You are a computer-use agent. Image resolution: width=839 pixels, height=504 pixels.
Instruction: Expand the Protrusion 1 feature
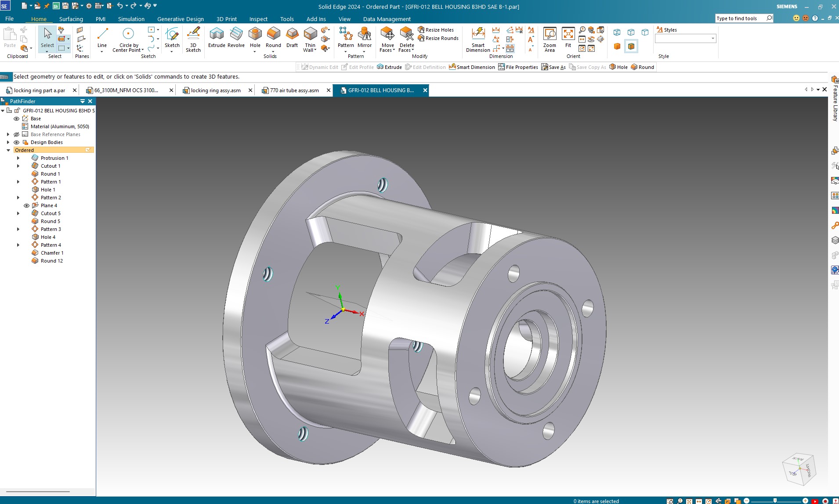click(x=18, y=158)
